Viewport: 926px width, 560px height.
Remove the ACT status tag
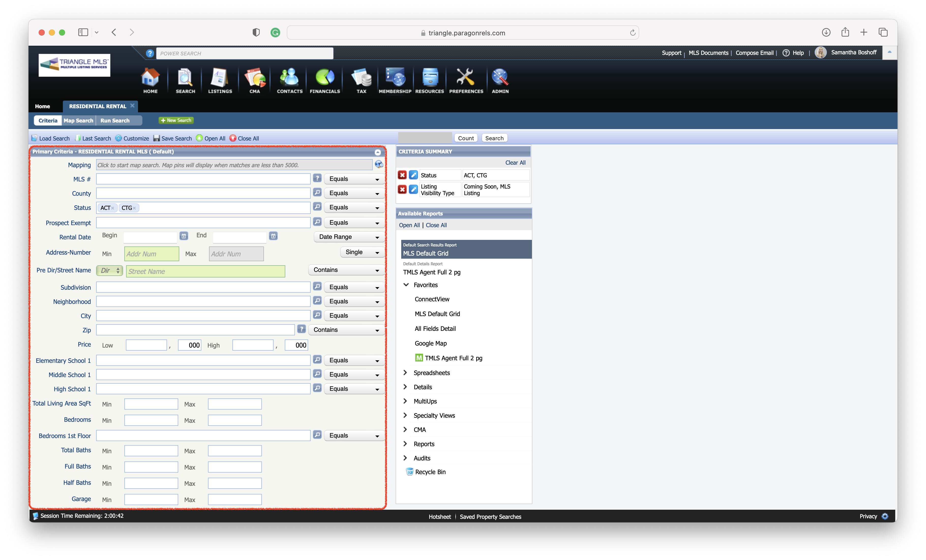tap(112, 208)
